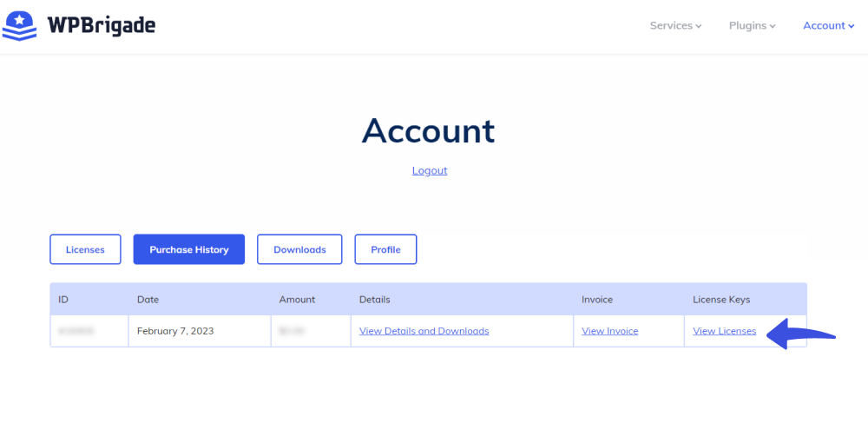Expand the Plugins dropdown menu
868x443 pixels.
click(752, 25)
